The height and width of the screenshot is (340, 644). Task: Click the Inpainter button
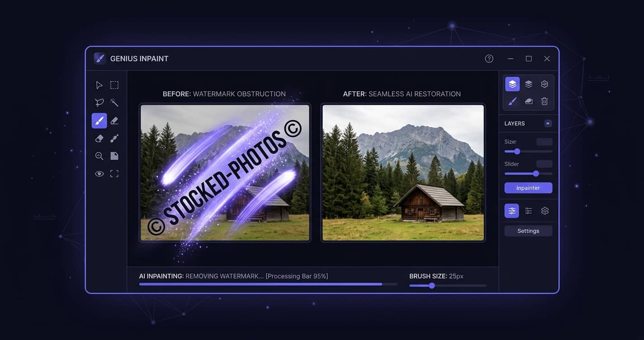coord(528,188)
